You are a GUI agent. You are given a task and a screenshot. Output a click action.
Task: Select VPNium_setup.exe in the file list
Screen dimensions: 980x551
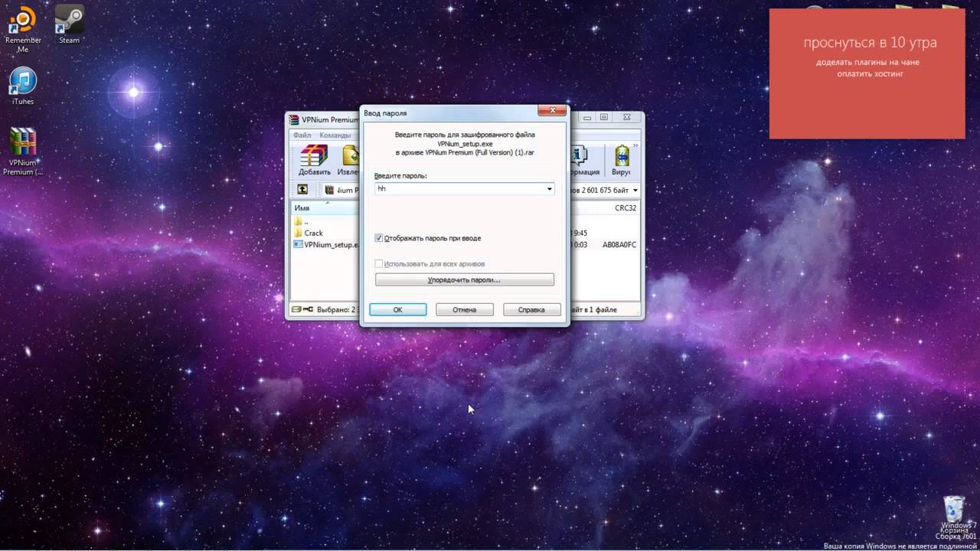click(x=325, y=245)
